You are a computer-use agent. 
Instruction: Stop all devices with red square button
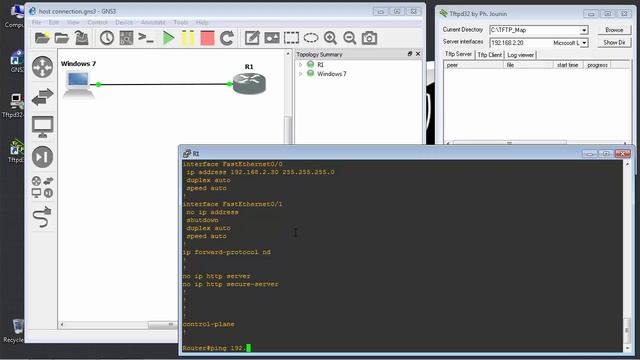coord(207,38)
